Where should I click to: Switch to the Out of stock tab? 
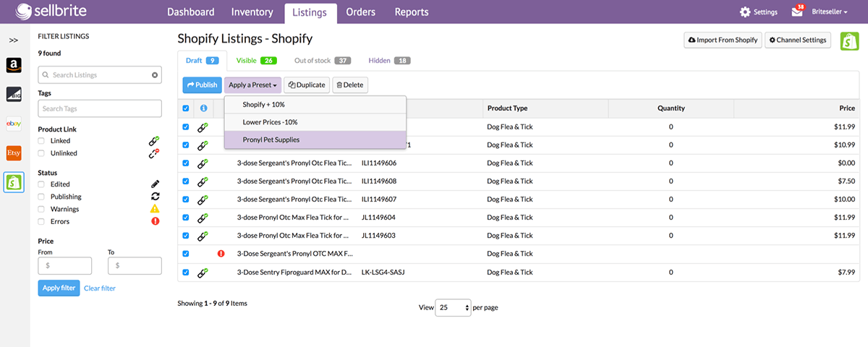point(323,61)
